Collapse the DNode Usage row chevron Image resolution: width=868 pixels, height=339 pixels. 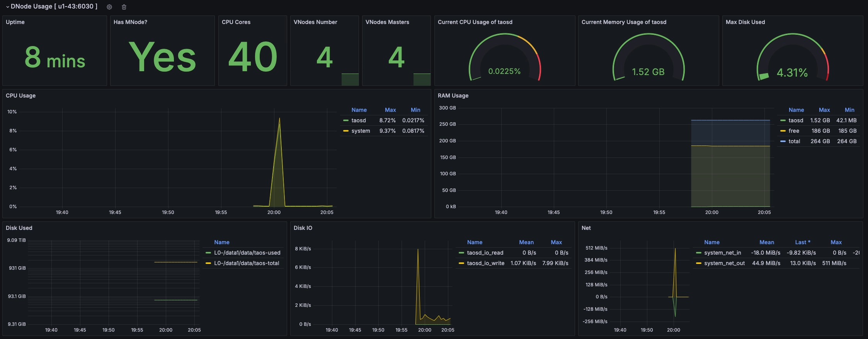7,7
